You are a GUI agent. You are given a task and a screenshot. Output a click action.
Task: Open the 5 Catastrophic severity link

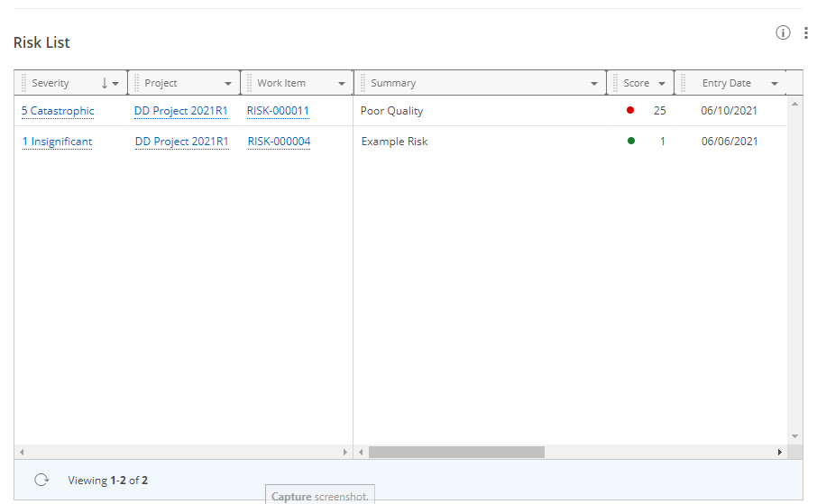coord(58,111)
